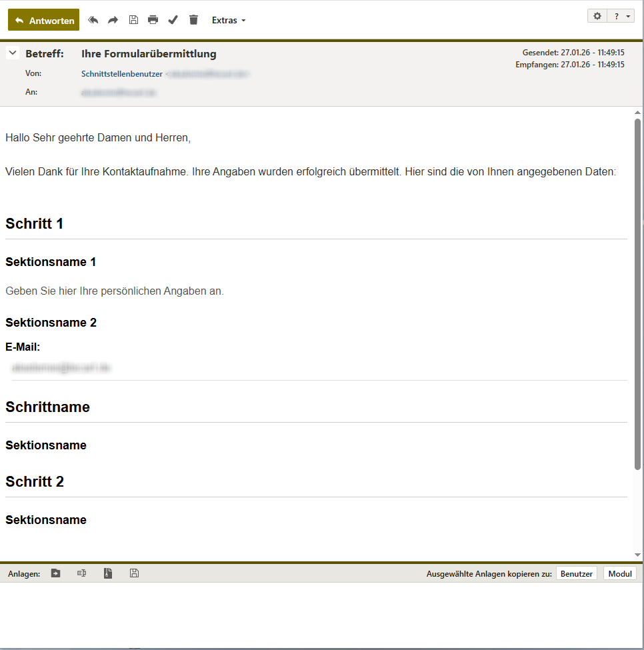Click the Schnittstellenbenutzer sender link
Screen dimensions: 644x650
tap(122, 74)
